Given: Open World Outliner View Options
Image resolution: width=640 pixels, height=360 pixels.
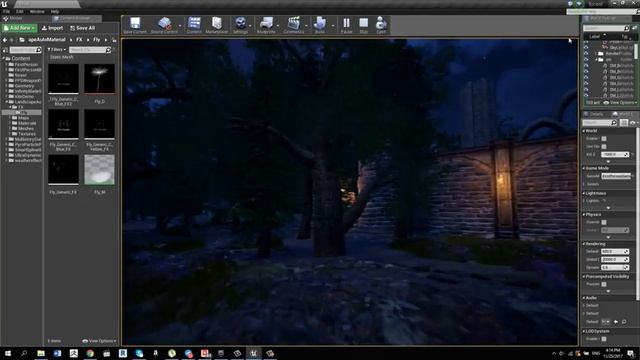Looking at the screenshot, I should [x=620, y=102].
